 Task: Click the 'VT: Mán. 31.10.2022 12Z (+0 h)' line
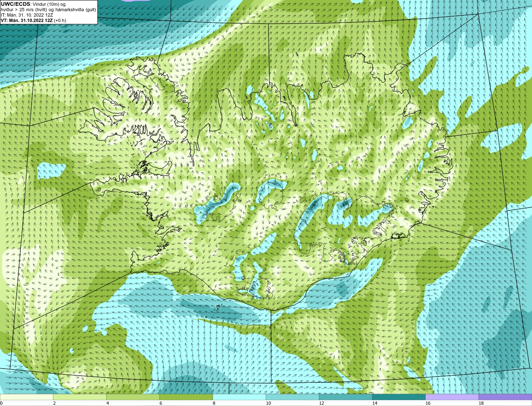click(x=33, y=20)
